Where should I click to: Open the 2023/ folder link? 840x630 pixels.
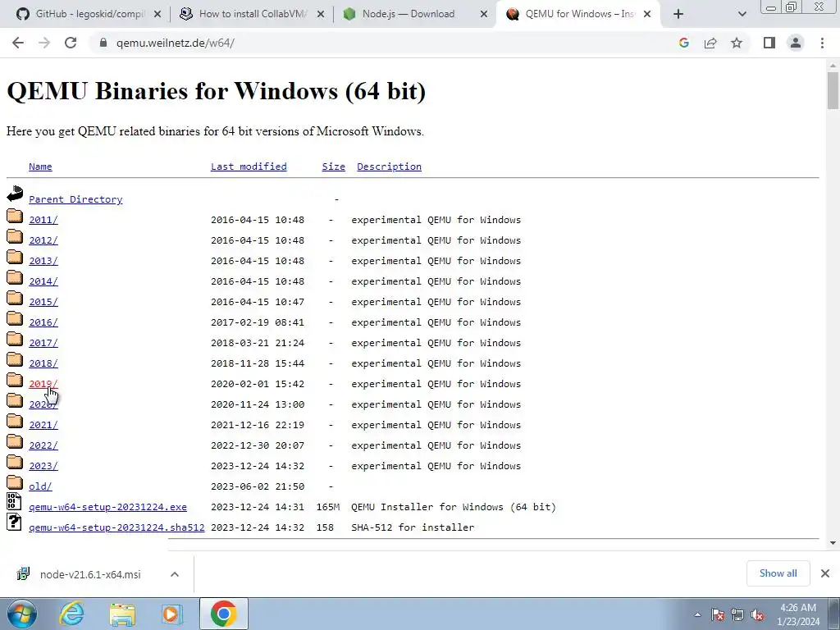pos(43,466)
